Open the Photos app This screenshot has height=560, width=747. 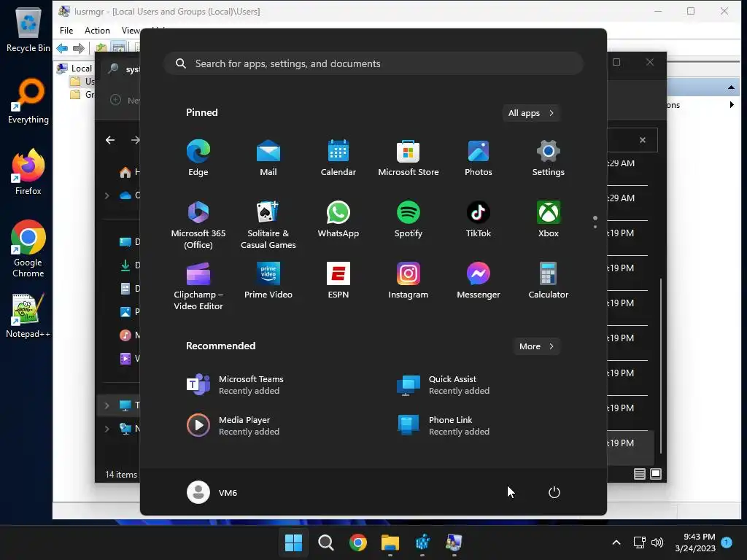point(479,158)
